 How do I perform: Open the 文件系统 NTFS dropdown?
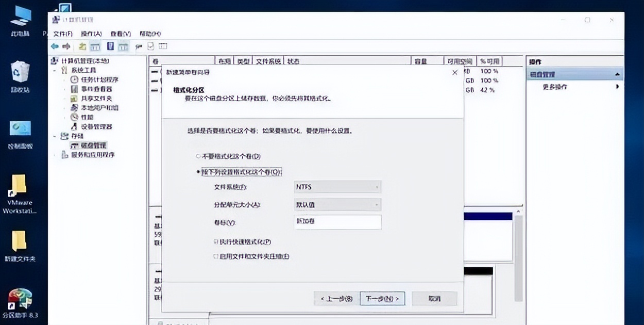pos(337,187)
